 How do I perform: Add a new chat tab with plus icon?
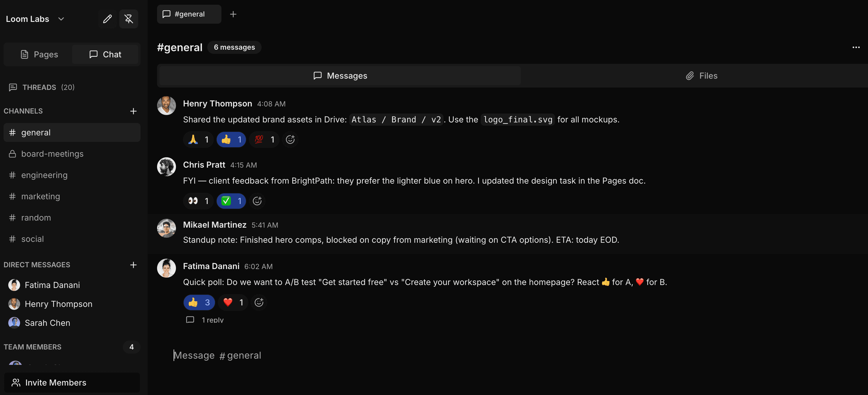click(234, 14)
